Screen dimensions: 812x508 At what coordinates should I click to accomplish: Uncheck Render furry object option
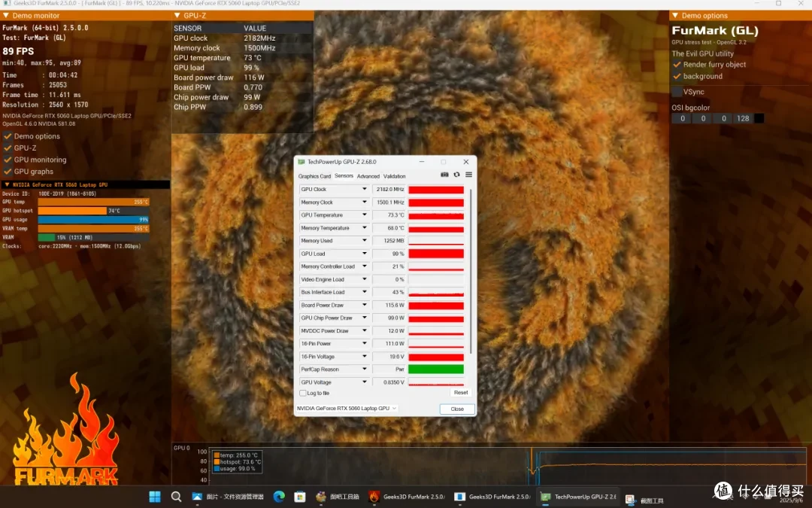(x=677, y=64)
